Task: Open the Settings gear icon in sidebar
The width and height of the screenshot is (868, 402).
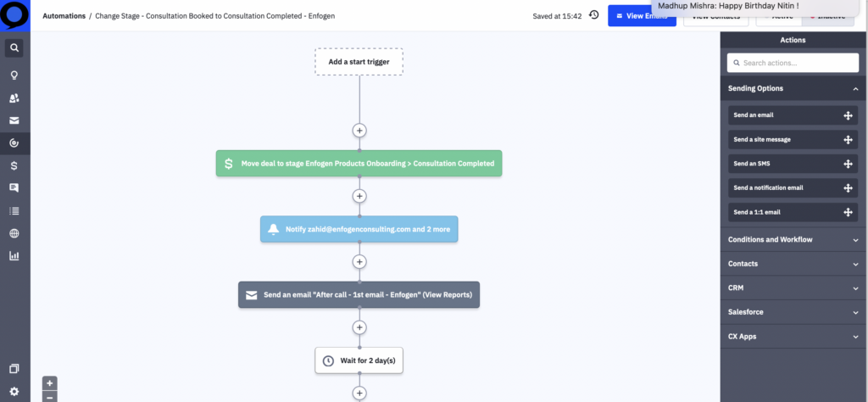Action: pos(14,392)
